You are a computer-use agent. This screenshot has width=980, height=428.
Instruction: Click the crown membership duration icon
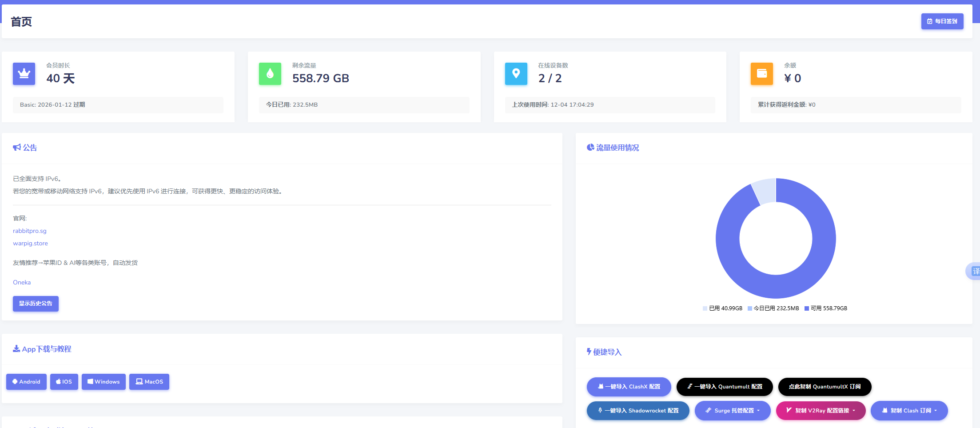coord(24,74)
